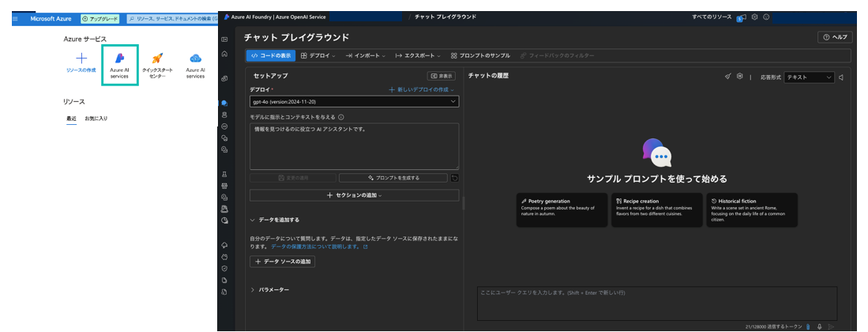
Task: Select the Poetry generation sample card
Action: click(x=562, y=209)
